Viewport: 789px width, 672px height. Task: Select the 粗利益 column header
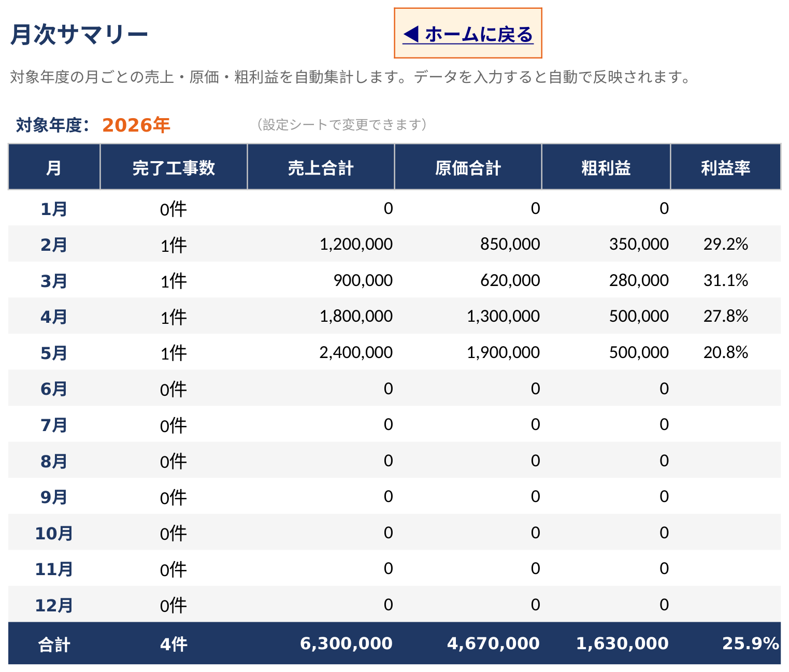(606, 167)
